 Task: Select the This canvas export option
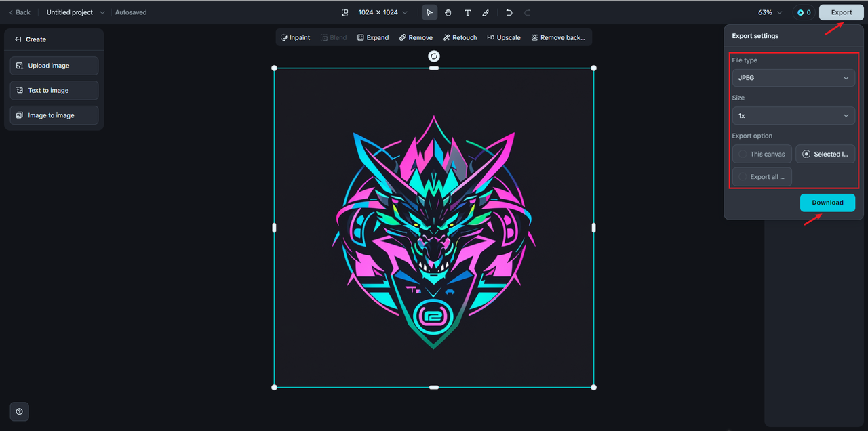click(x=762, y=154)
